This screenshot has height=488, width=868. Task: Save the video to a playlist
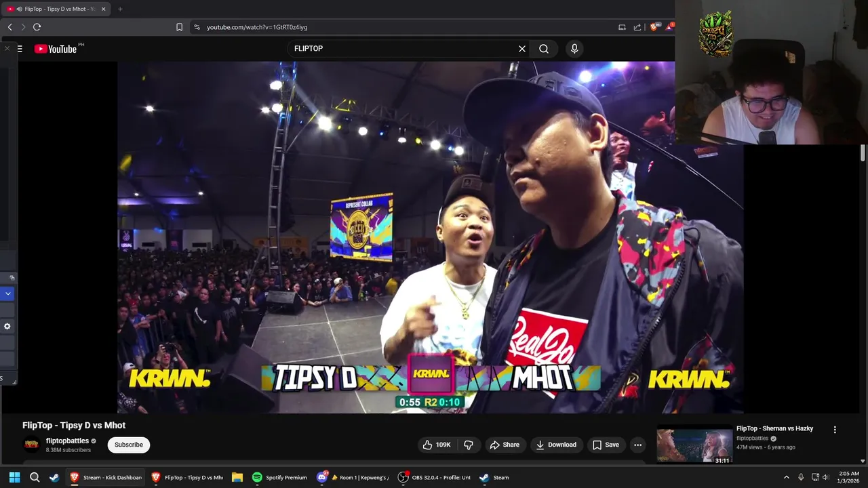(606, 445)
